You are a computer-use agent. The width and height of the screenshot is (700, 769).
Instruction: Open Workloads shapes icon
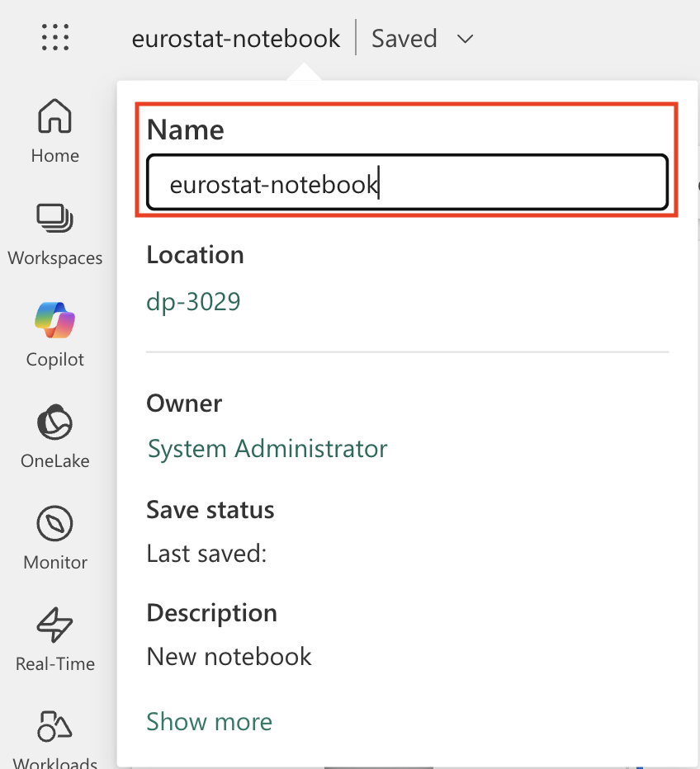(x=55, y=726)
